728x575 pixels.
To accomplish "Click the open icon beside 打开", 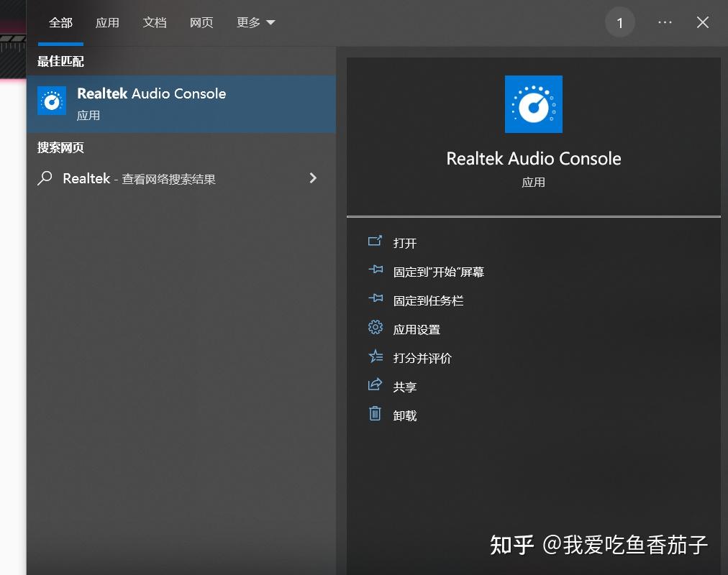I will coord(375,242).
